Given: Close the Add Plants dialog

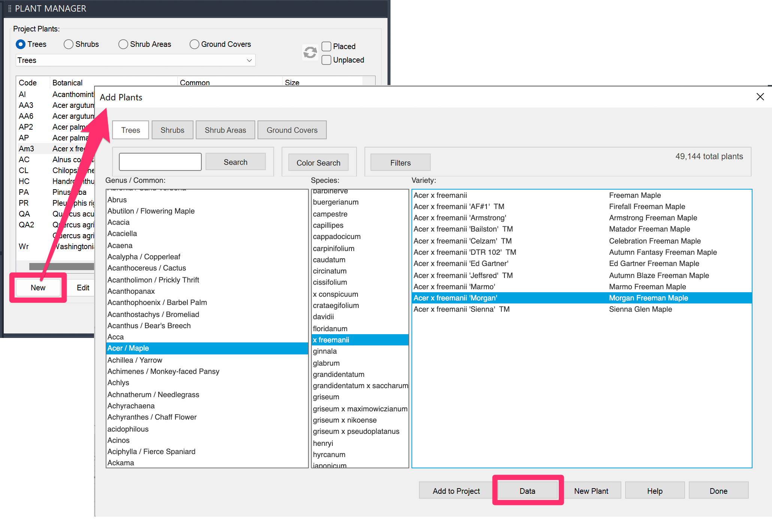Looking at the screenshot, I should coord(760,97).
